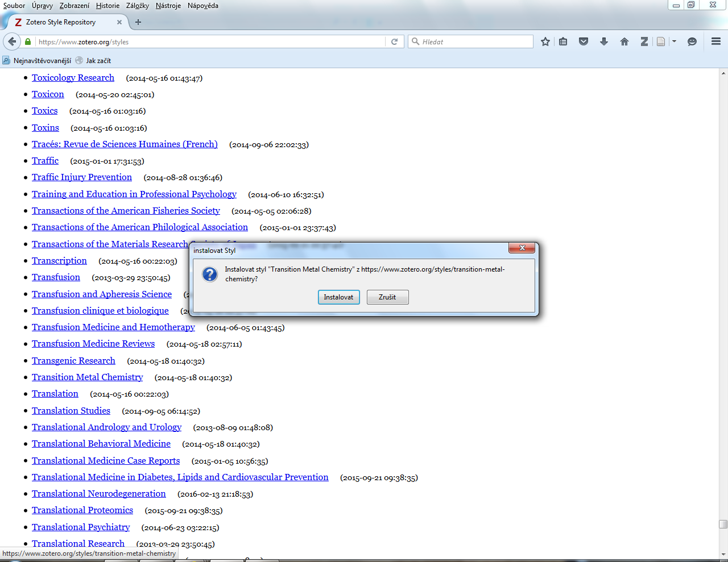Go to home page icon
This screenshot has height=562, width=728.
coord(624,41)
